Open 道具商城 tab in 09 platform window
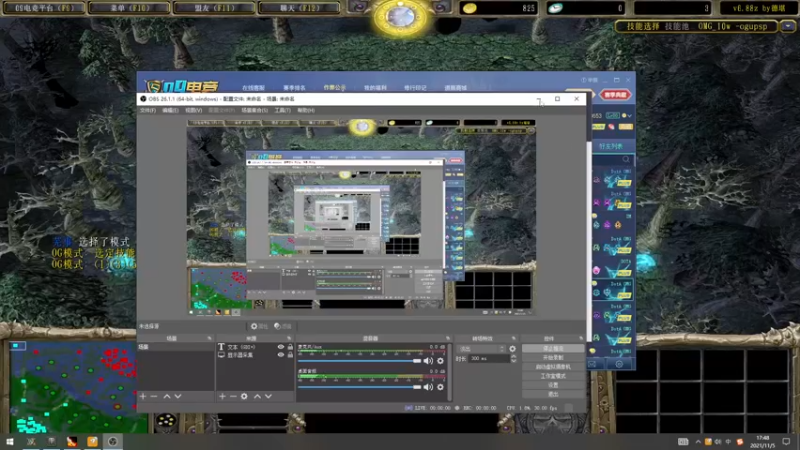800x450 pixels. [x=456, y=88]
